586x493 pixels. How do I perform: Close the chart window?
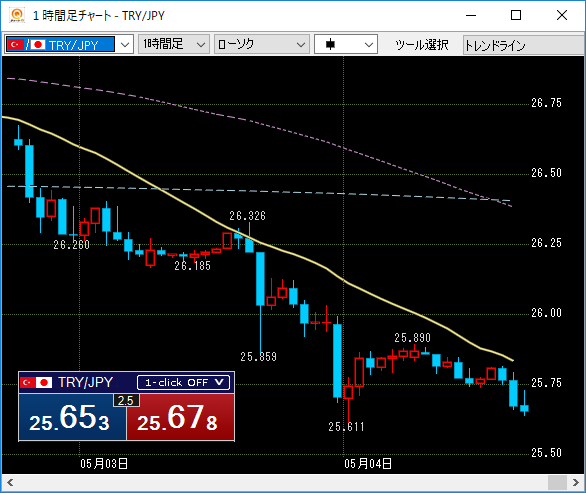pos(562,16)
